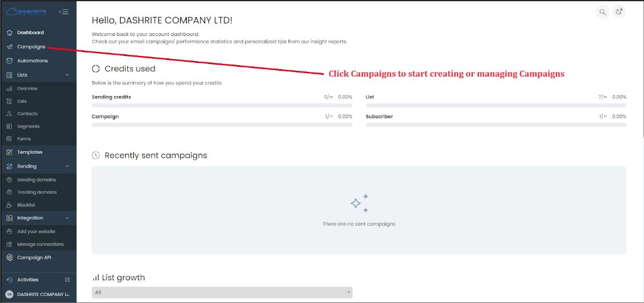Image resolution: width=644 pixels, height=303 pixels.
Task: Collapse the sidebar with the hamburger icon
Action: 64,12
